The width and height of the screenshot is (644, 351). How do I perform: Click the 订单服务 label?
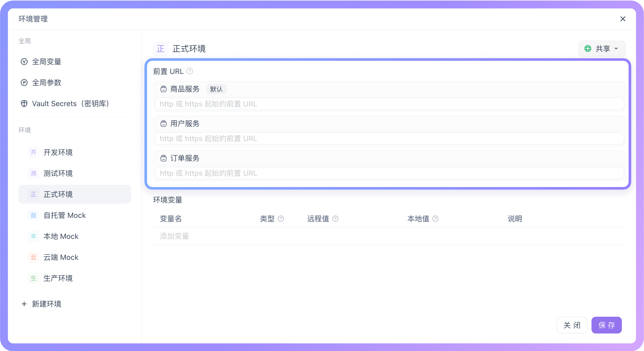coord(185,158)
